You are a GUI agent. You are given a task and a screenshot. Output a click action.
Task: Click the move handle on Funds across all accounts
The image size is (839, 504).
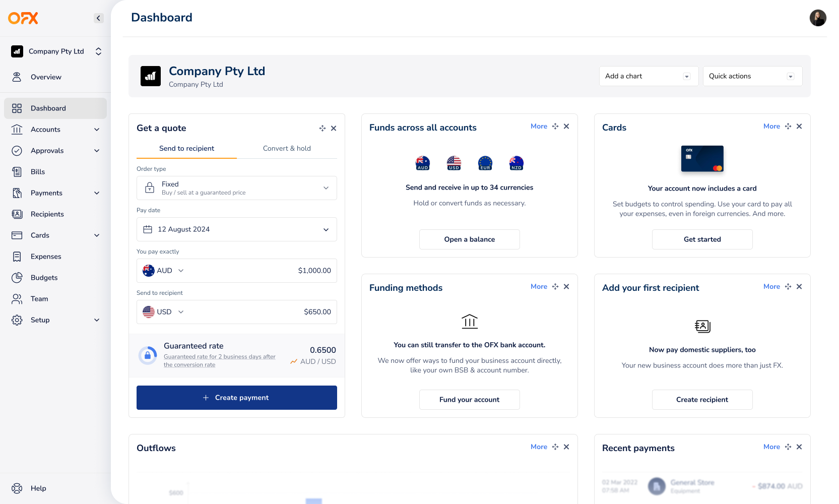coord(555,126)
